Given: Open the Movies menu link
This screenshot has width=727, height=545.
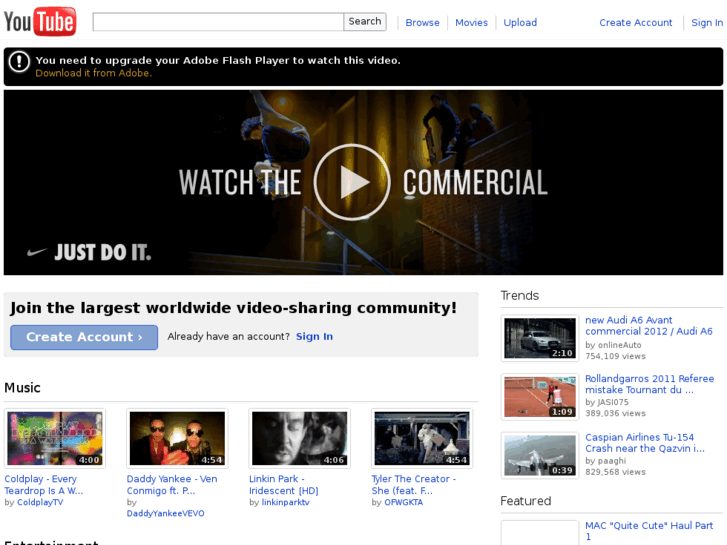Looking at the screenshot, I should coord(471,23).
